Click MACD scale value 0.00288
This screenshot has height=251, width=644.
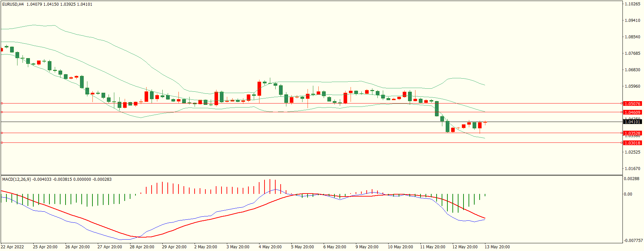point(632,179)
